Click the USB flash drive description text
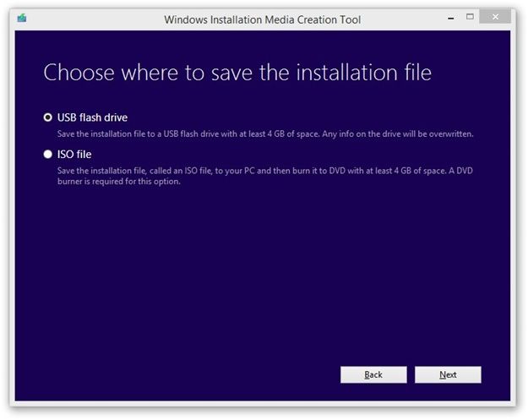 click(x=265, y=134)
